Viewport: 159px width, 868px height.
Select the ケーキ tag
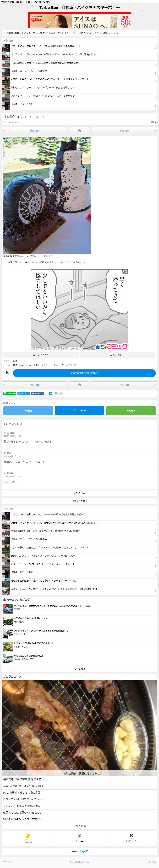(28, 365)
